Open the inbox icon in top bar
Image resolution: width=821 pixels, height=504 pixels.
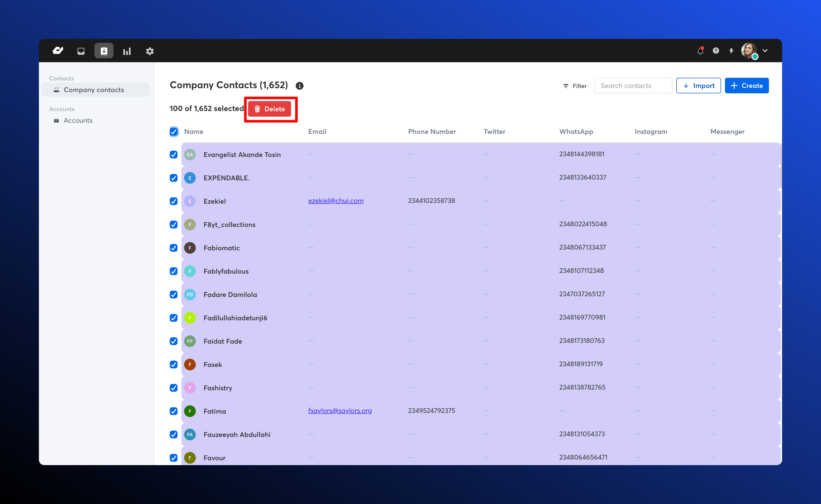click(x=81, y=51)
